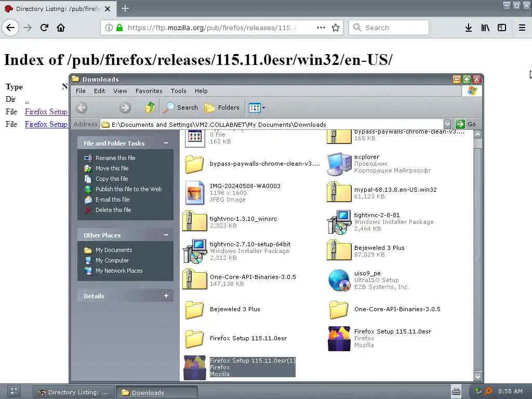This screenshot has height=399, width=532.
Task: Select the explorer shortcut icon
Action: click(x=379, y=164)
